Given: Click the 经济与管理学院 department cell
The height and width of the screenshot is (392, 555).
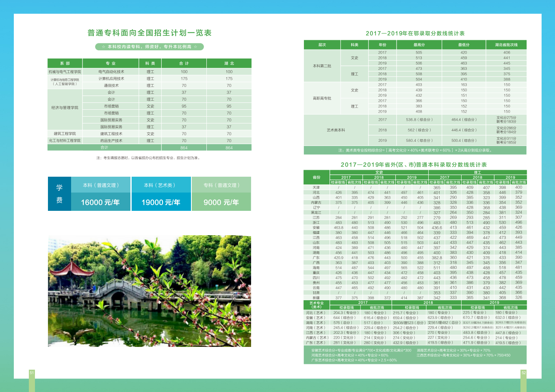Looking at the screenshot, I should (x=65, y=108).
